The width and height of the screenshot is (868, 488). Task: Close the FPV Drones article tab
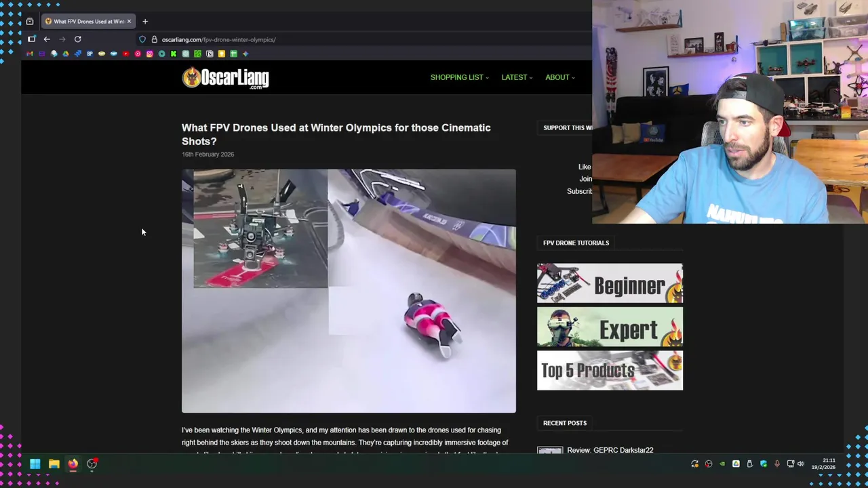(129, 21)
